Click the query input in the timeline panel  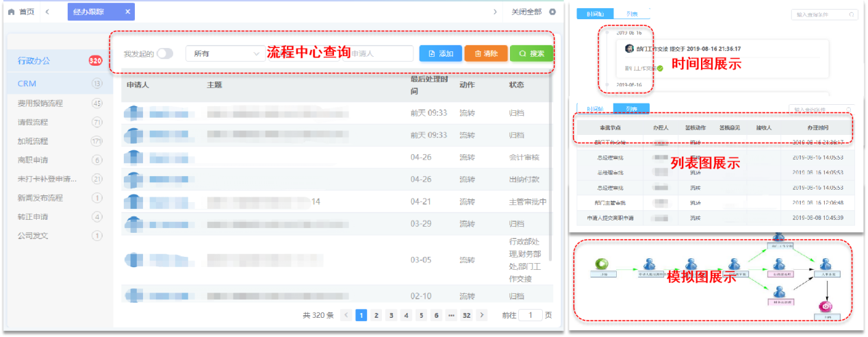[824, 14]
